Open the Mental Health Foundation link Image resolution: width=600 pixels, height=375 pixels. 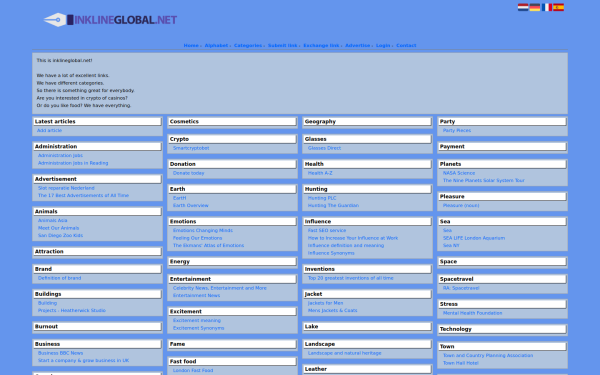click(x=473, y=313)
